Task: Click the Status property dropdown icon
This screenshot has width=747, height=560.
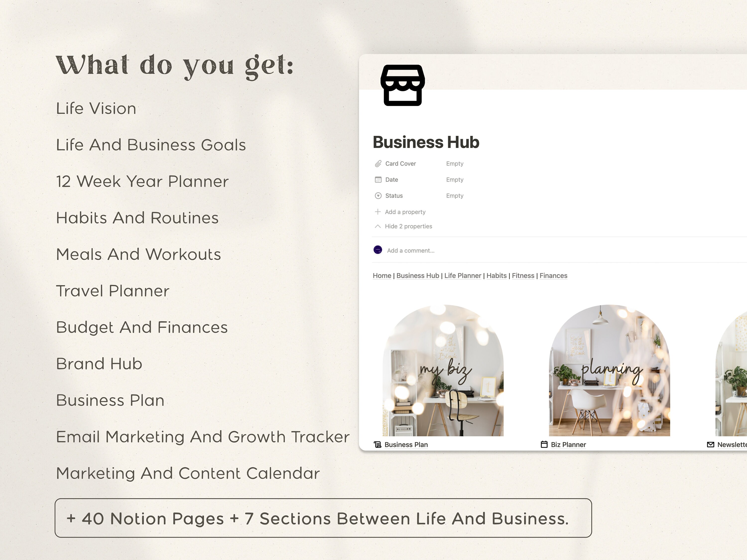Action: [x=378, y=195]
